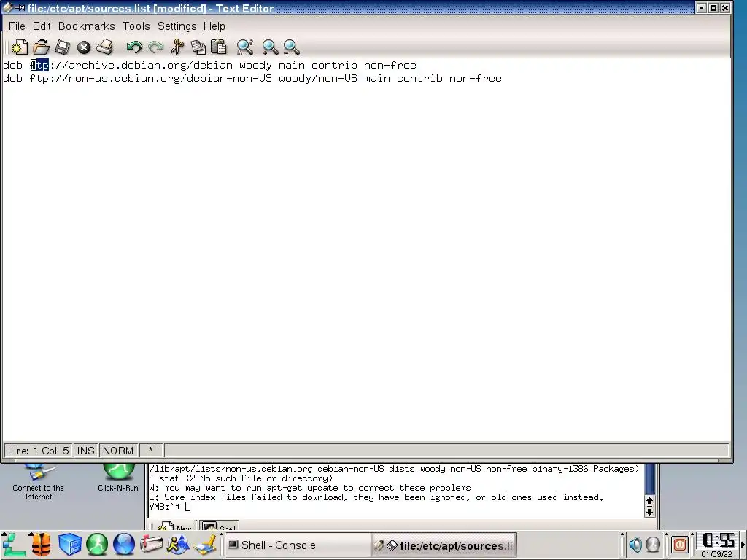Open the blue file cabinet icon in the taskbar
The width and height of the screenshot is (747, 560).
(x=69, y=545)
